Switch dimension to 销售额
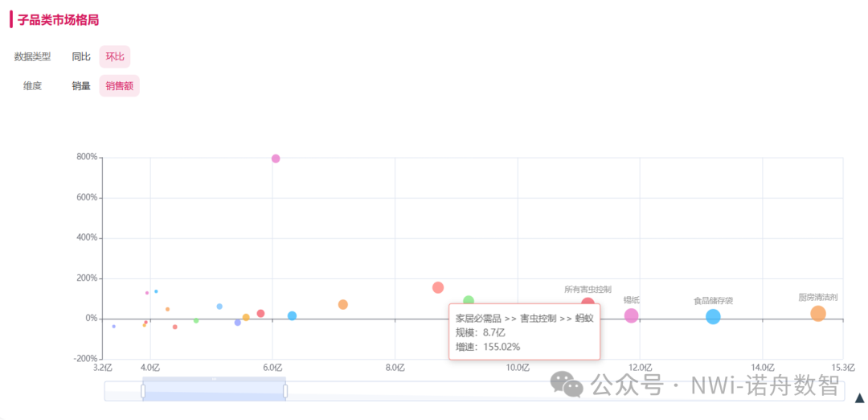 pos(120,85)
